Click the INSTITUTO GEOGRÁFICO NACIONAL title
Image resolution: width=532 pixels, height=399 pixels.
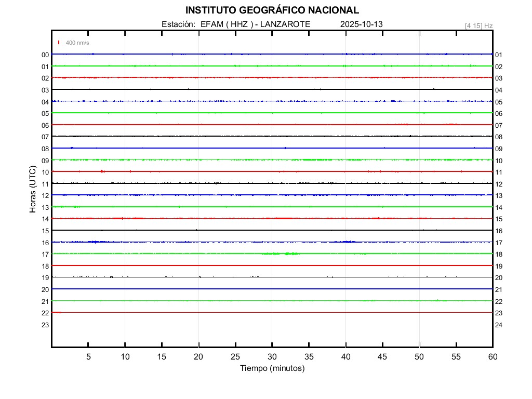(272, 10)
